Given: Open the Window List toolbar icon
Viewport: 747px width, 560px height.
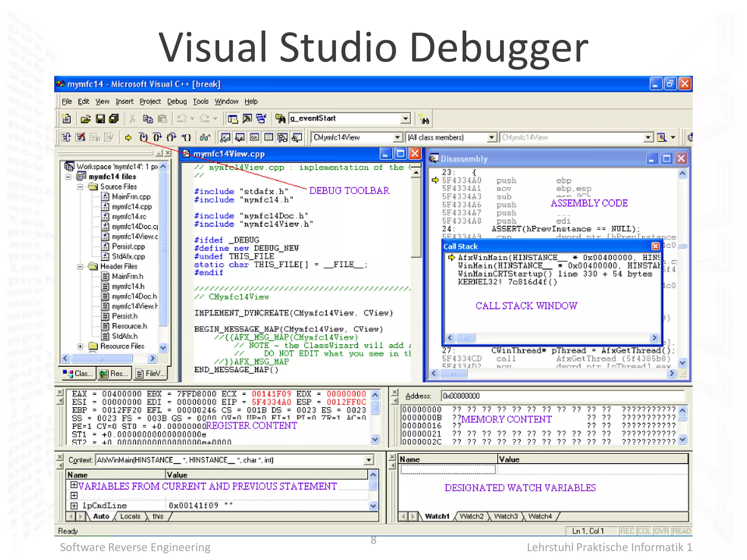Looking at the screenshot, I should (261, 118).
